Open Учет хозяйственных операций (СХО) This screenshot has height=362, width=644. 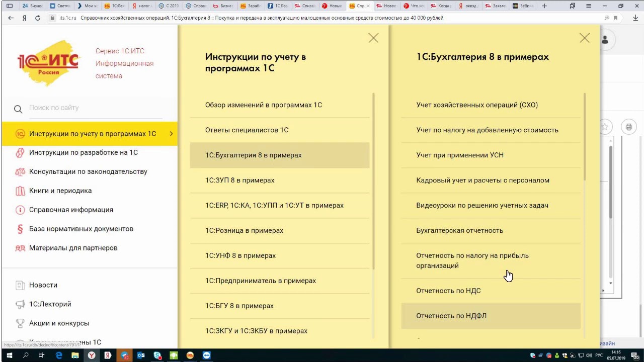491,105
